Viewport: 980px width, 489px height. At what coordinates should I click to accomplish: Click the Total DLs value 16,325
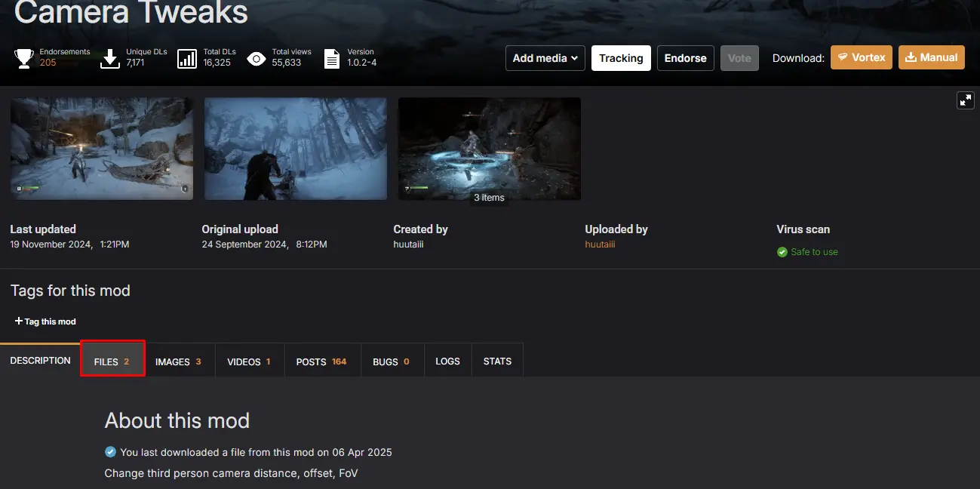coord(217,63)
